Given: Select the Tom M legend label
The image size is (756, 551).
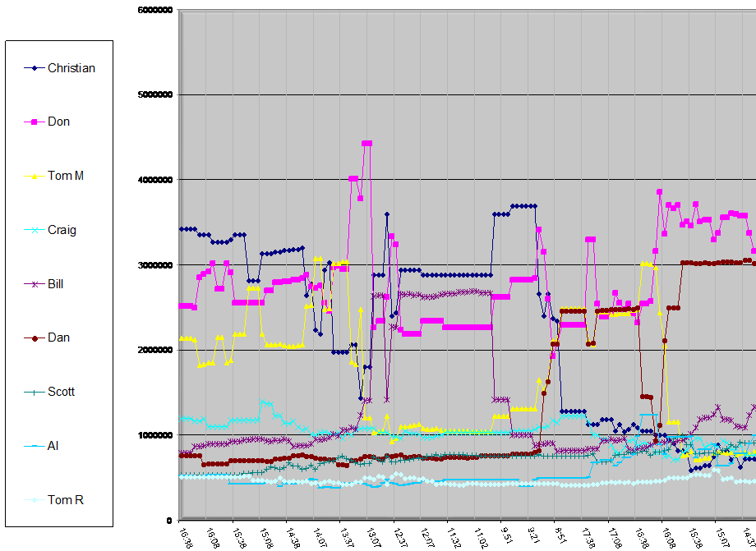Looking at the screenshot, I should click(x=66, y=176).
